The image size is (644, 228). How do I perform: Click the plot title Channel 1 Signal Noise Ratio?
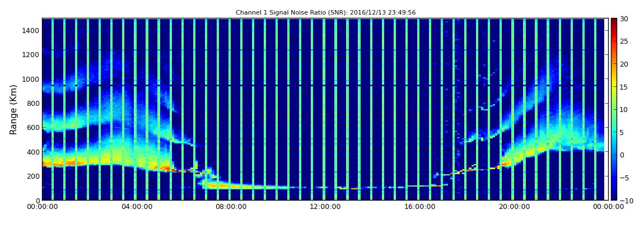[x=326, y=12]
